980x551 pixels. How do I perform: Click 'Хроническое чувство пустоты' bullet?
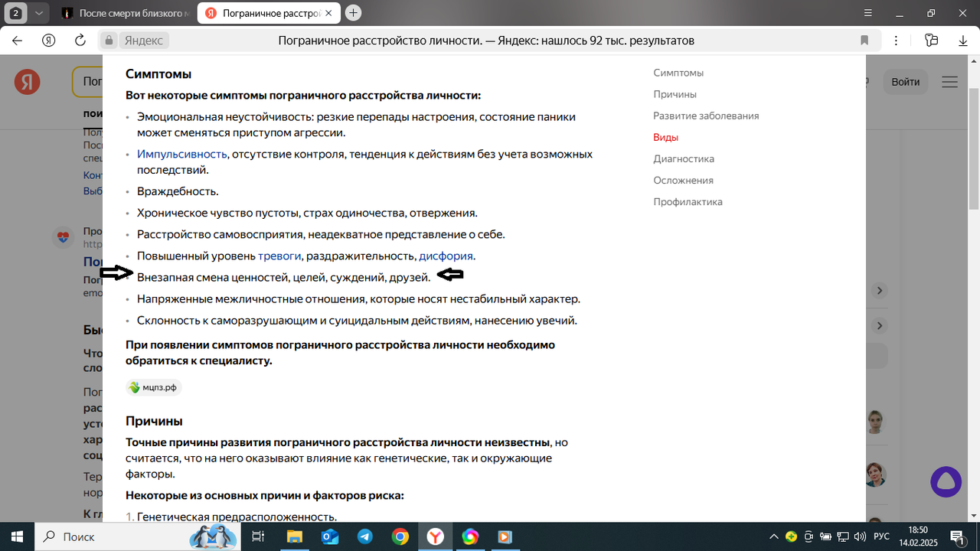tap(307, 213)
